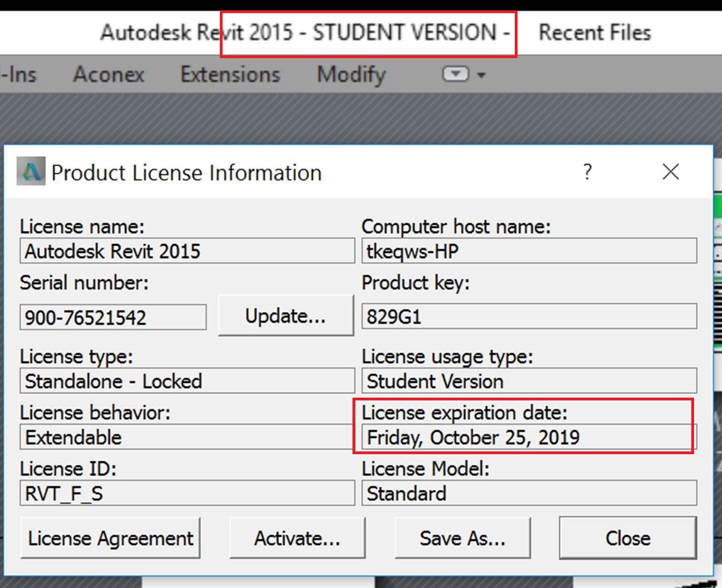Image resolution: width=722 pixels, height=588 pixels.
Task: Click the License Model field Standard
Action: pyautogui.click(x=529, y=493)
